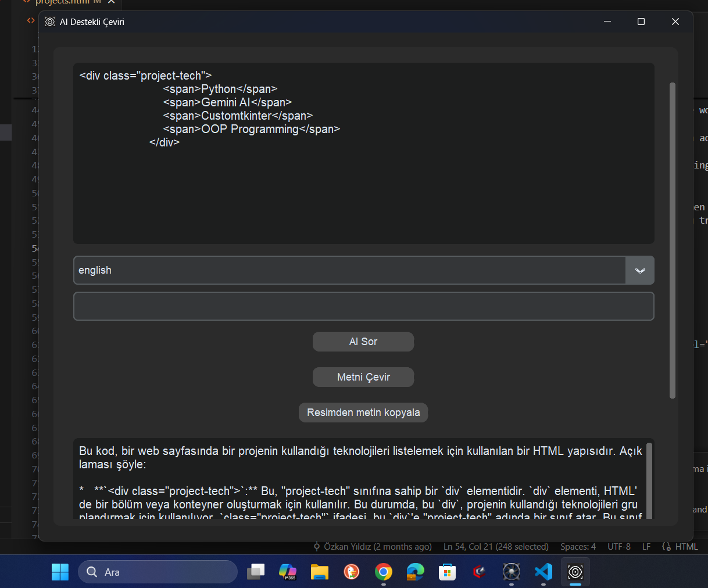Click the taskbar search box 'Ara'

point(158,572)
